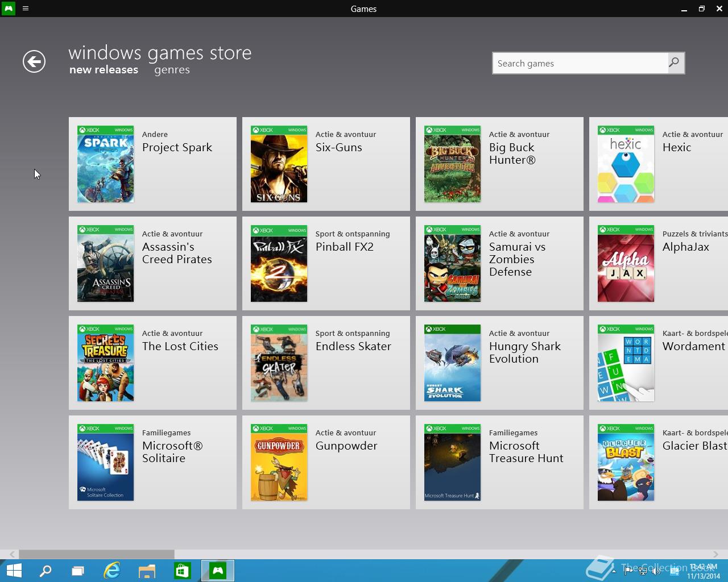Open Hungry Shark Evolution cover art
The image size is (728, 582).
(x=453, y=363)
